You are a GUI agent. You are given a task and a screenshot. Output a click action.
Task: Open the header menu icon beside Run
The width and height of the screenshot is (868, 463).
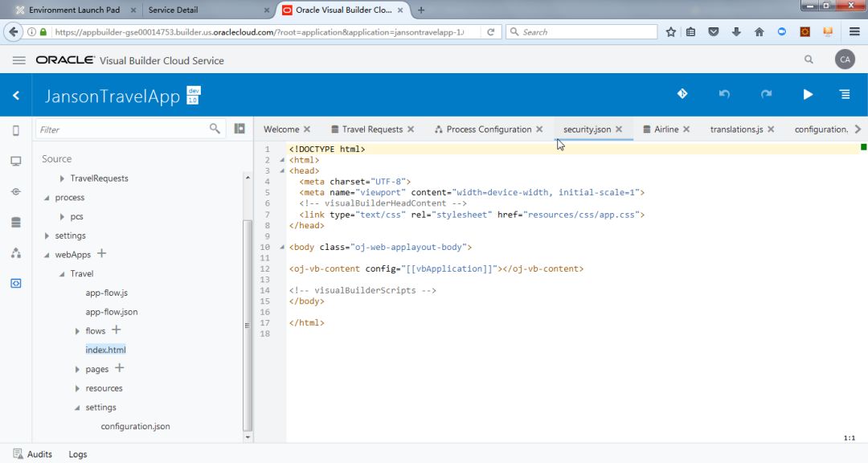click(x=845, y=94)
